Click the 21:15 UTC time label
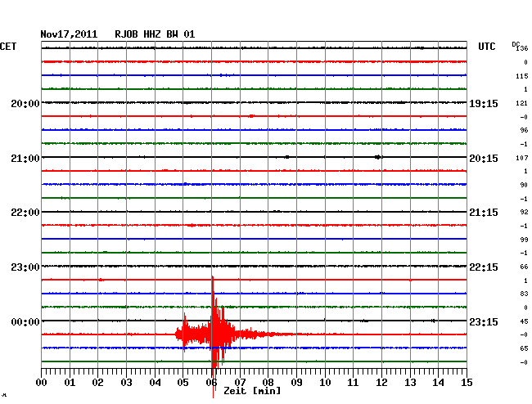This screenshot has height=404, width=532. [484, 213]
